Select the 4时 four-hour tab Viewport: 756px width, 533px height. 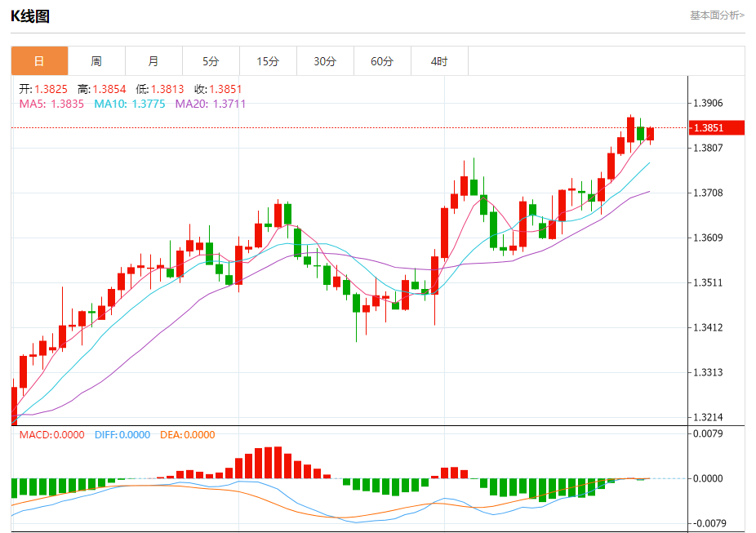pos(439,61)
